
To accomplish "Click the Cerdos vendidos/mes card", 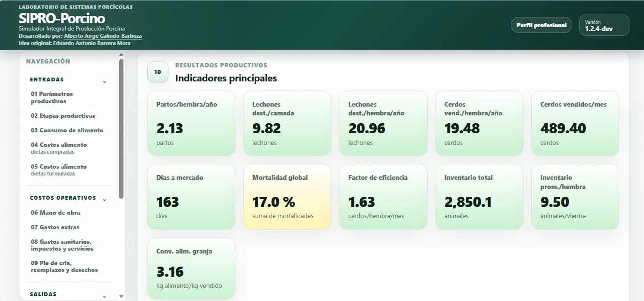I will (575, 124).
